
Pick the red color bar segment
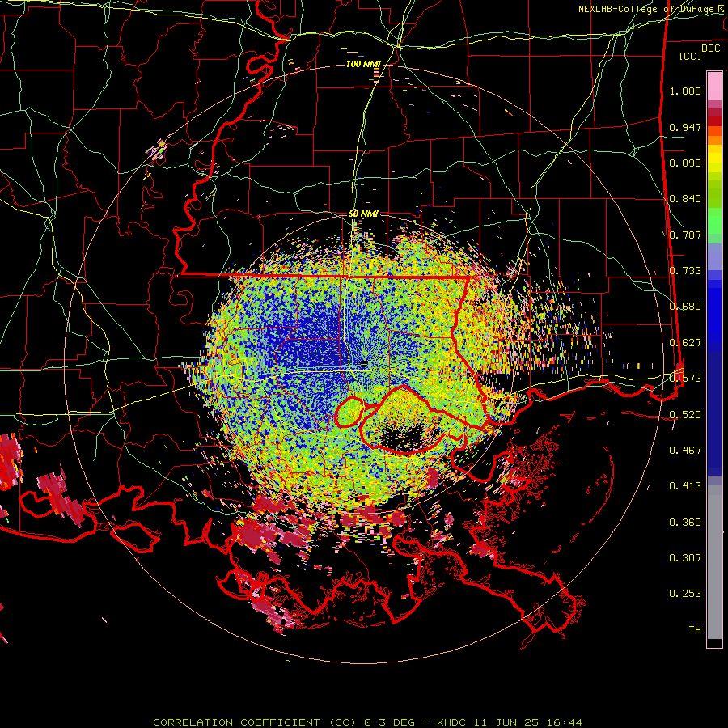[x=714, y=121]
